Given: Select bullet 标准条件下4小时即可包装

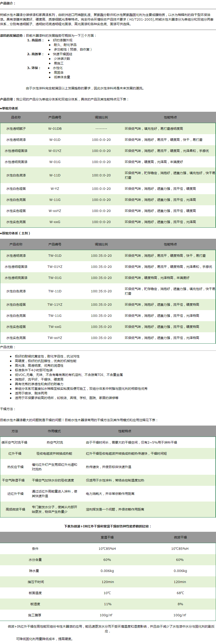Looking at the screenshot, I should click(34, 370).
